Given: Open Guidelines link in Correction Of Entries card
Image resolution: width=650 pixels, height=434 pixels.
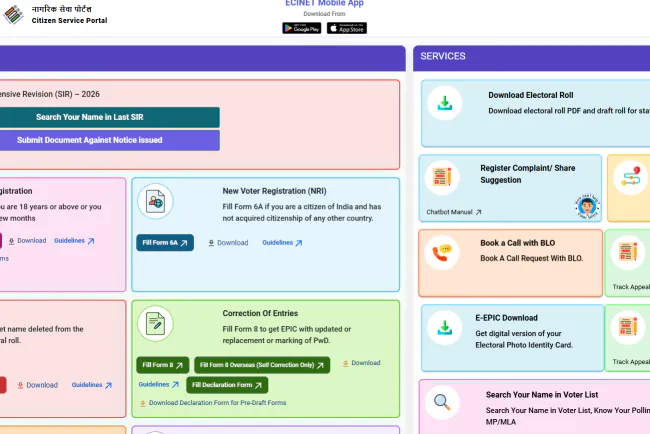Looking at the screenshot, I should coord(159,385).
